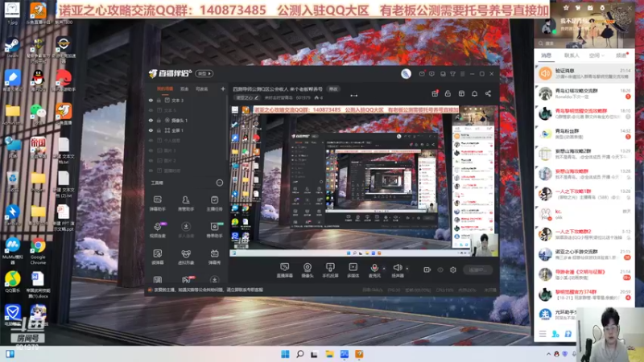Viewport: 644px width, 362px height.
Task: Add a 手机投屏 source from bottom bar
Action: 330,270
